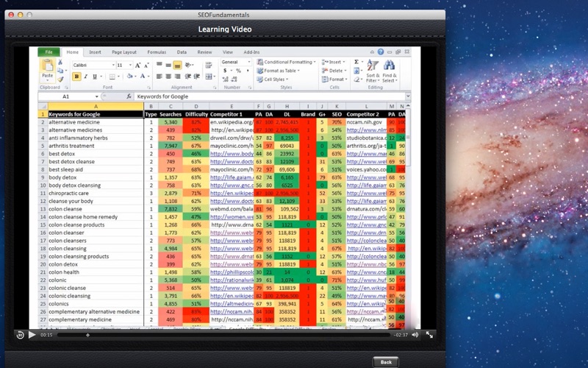Click the video progress bar
The image size is (588, 368).
tap(223, 335)
